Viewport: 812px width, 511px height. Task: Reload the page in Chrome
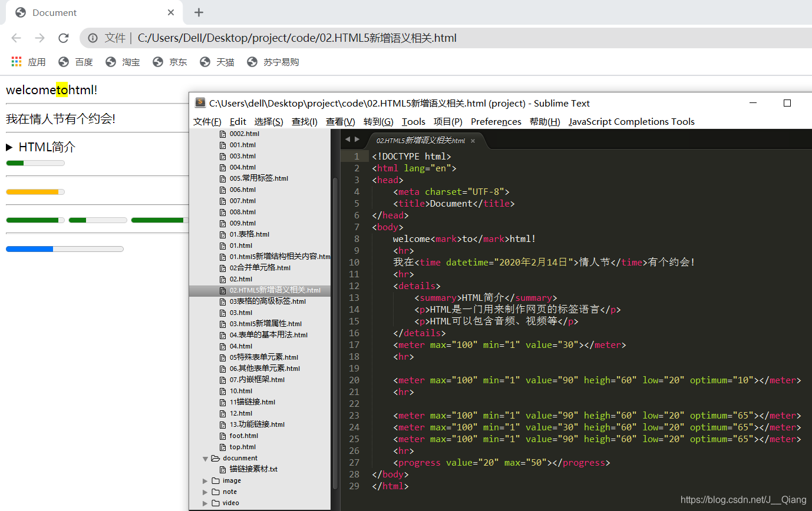[x=63, y=38]
